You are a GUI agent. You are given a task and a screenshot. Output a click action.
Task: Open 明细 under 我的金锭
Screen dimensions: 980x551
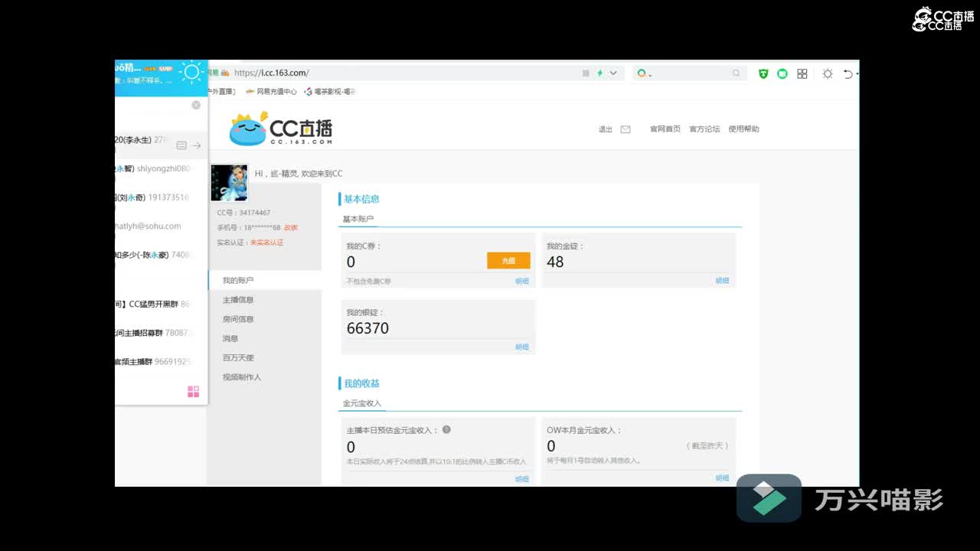pos(722,282)
